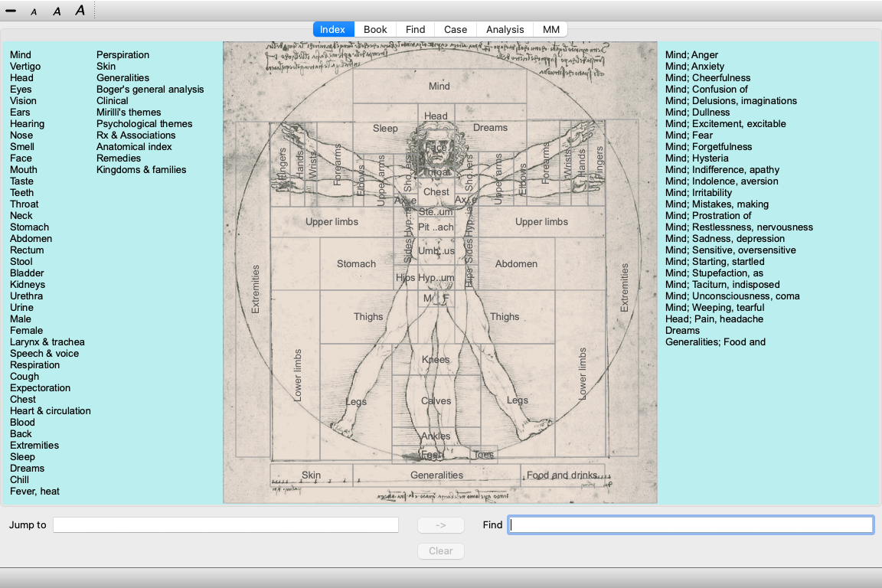Click the Food and drinks box on diagram

(x=562, y=475)
